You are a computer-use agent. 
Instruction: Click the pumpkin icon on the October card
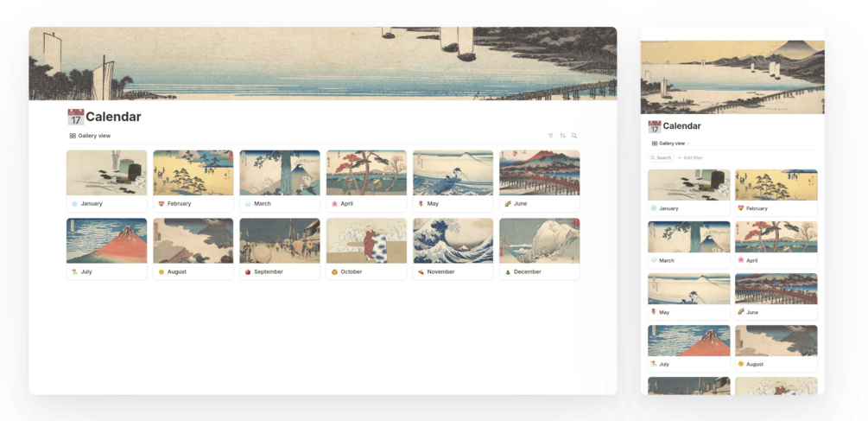coord(334,272)
